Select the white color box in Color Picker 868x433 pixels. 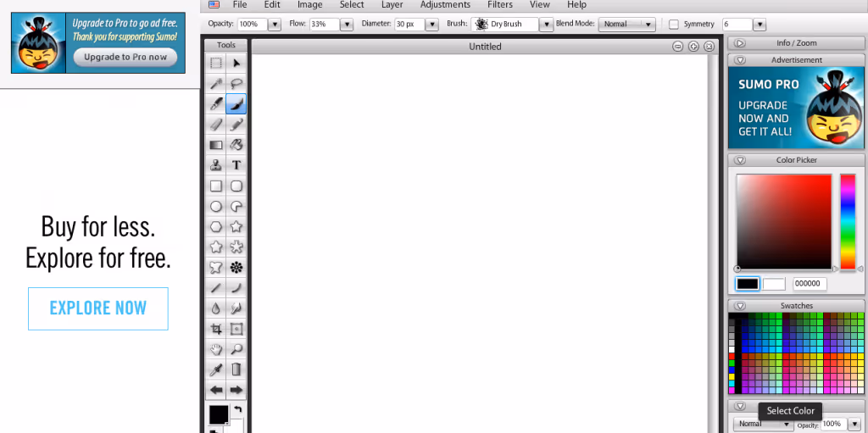tap(774, 284)
